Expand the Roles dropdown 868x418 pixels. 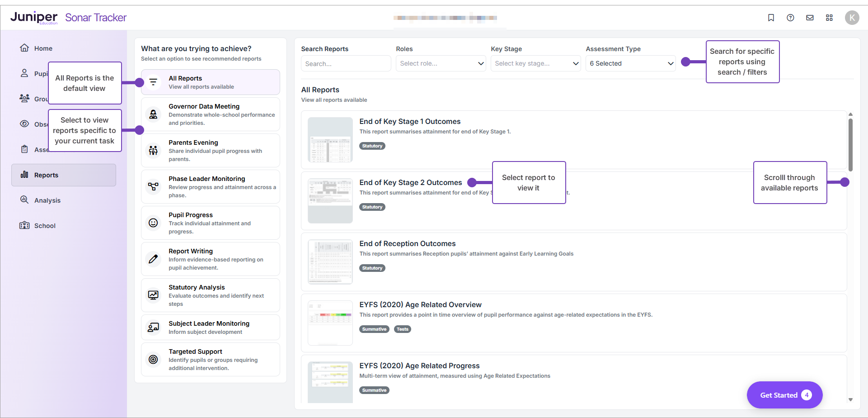tap(441, 63)
